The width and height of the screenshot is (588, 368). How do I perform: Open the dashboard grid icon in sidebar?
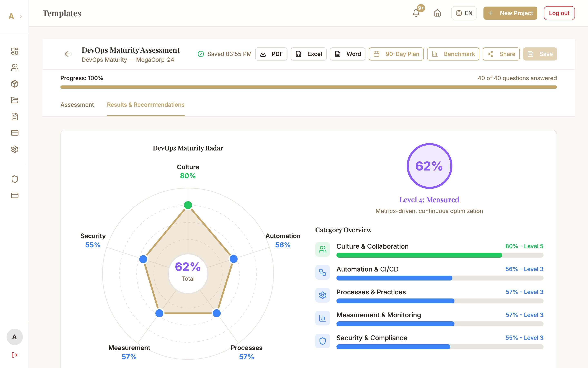pyautogui.click(x=14, y=51)
